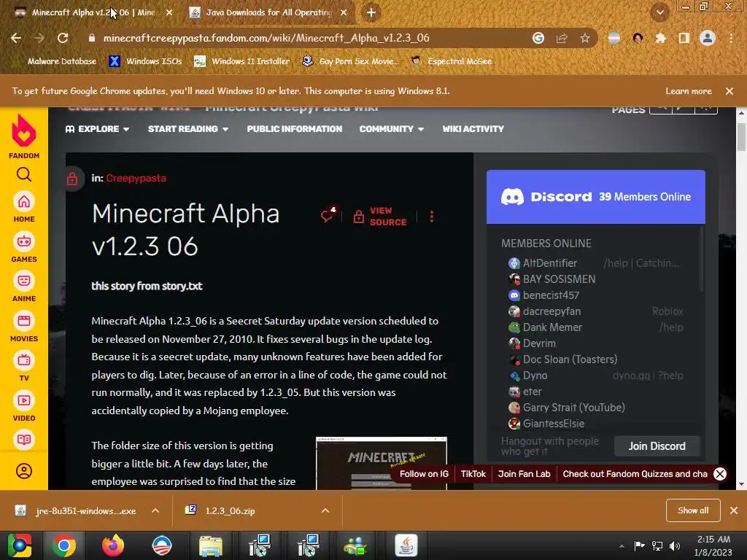Image resolution: width=747 pixels, height=560 pixels.
Task: Select Dank Memer in members list
Action: [553, 327]
